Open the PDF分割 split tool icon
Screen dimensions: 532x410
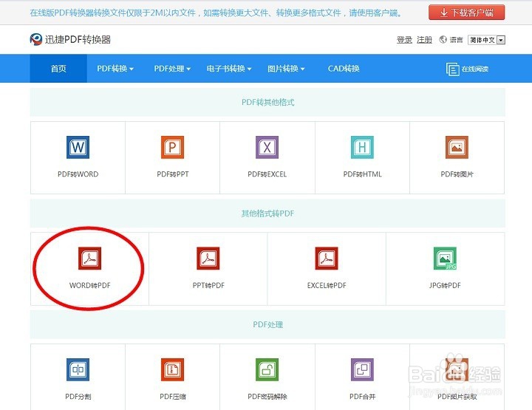click(x=78, y=369)
